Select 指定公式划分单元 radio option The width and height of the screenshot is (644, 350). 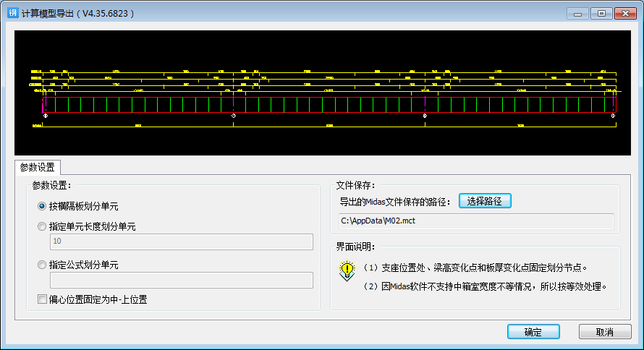42,265
